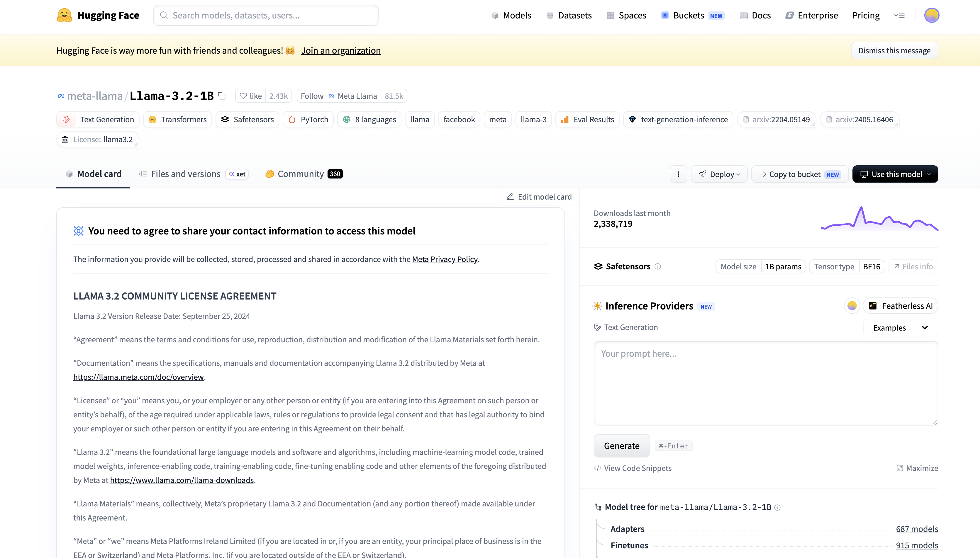
Task: Open 687 models Adapters link
Action: point(917,529)
